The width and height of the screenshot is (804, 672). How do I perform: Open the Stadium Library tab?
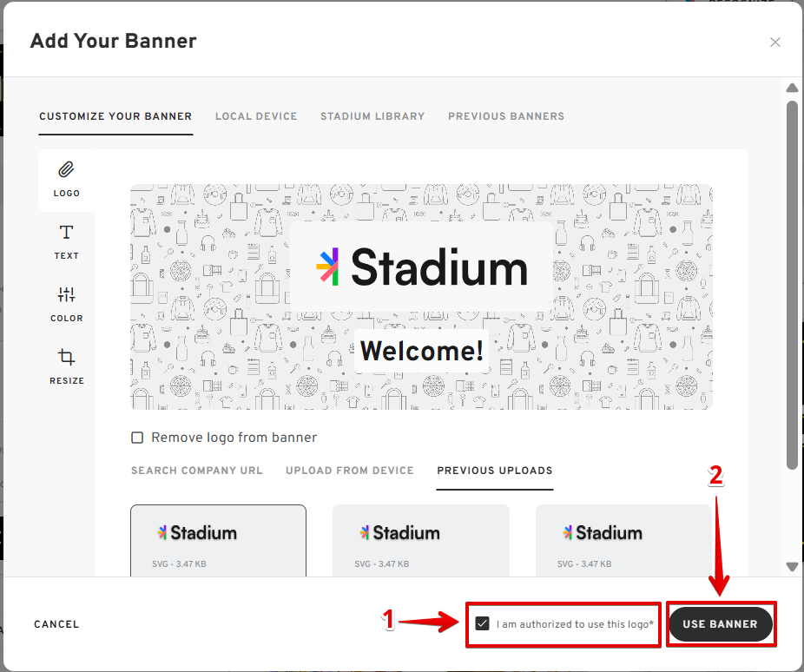(372, 116)
